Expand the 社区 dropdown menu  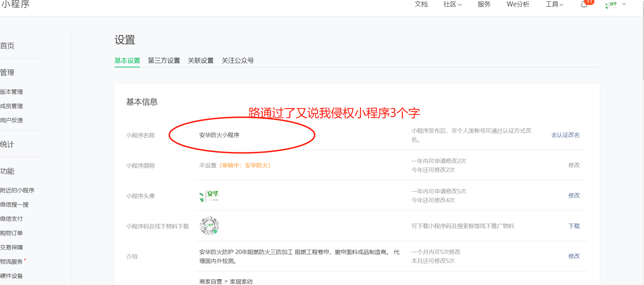(453, 4)
